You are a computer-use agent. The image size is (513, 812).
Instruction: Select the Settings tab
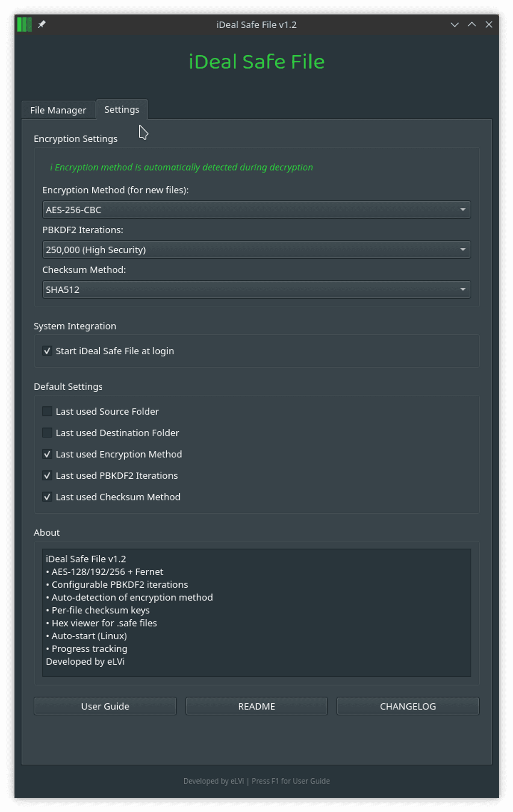122,110
